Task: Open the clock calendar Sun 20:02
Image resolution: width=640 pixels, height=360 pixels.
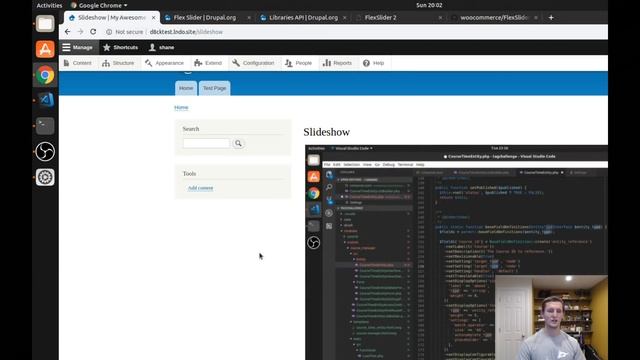Action: [429, 5]
